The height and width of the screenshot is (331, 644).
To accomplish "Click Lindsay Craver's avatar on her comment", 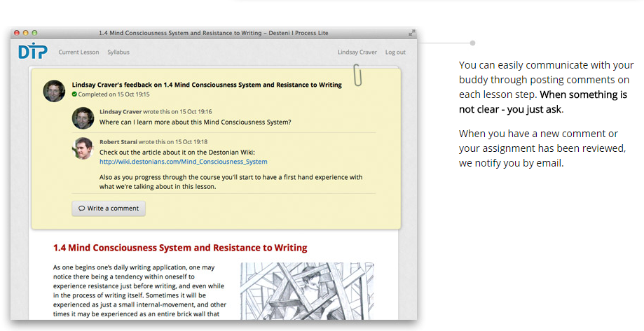I will click(x=83, y=118).
